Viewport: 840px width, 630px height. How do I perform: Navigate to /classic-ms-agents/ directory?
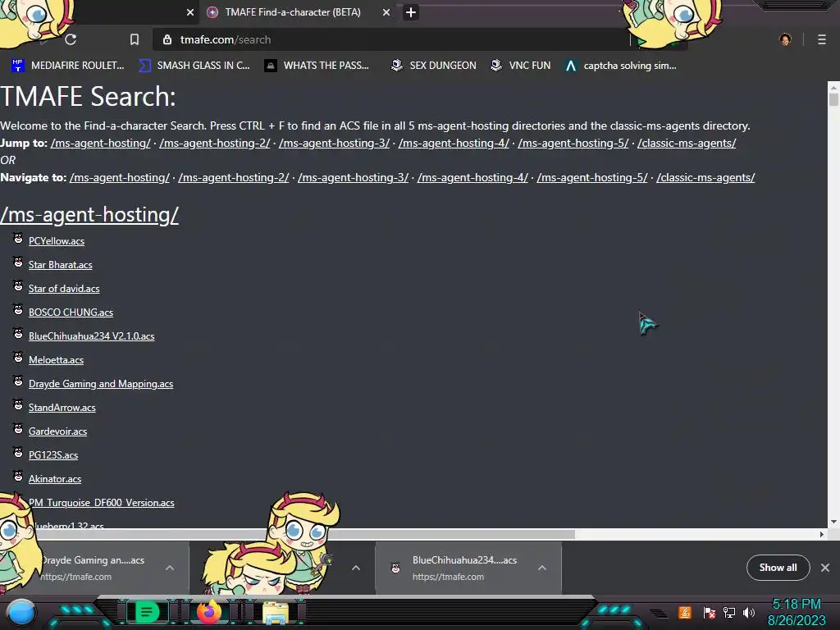coord(705,177)
